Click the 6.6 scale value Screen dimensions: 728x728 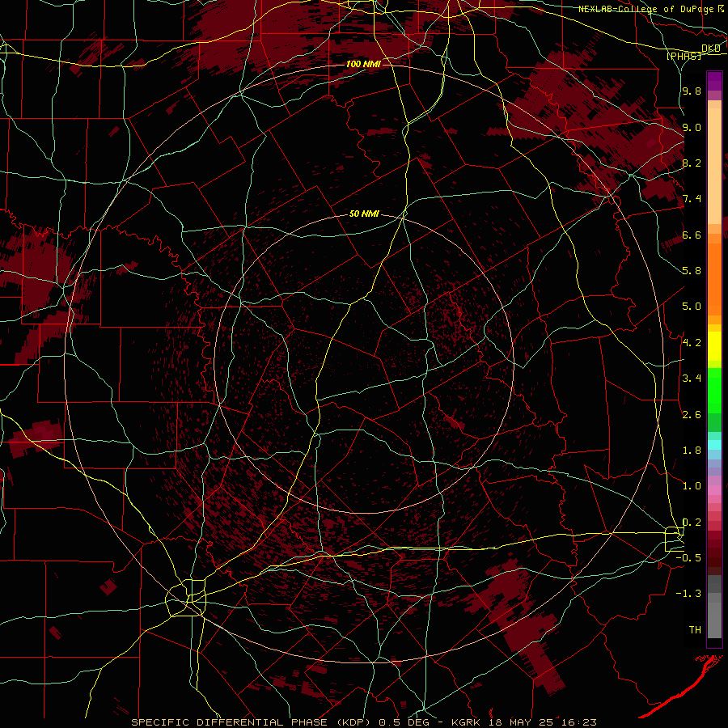pyautogui.click(x=692, y=235)
